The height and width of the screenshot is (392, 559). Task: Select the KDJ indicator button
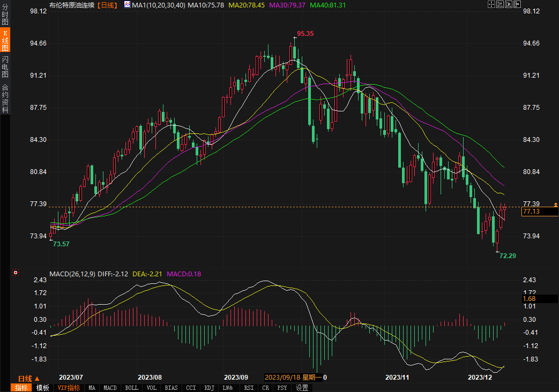[209, 388]
